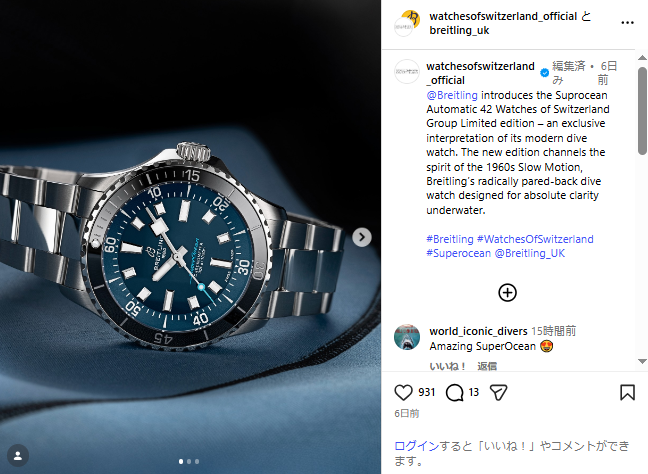This screenshot has width=648, height=474.
Task: Like the post with the heart icon
Action: (403, 392)
